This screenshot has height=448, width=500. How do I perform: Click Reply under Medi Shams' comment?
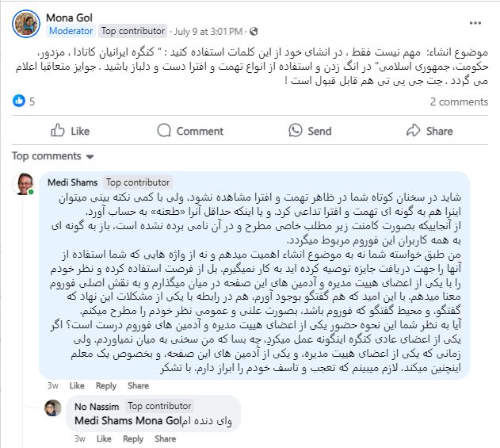click(x=105, y=385)
